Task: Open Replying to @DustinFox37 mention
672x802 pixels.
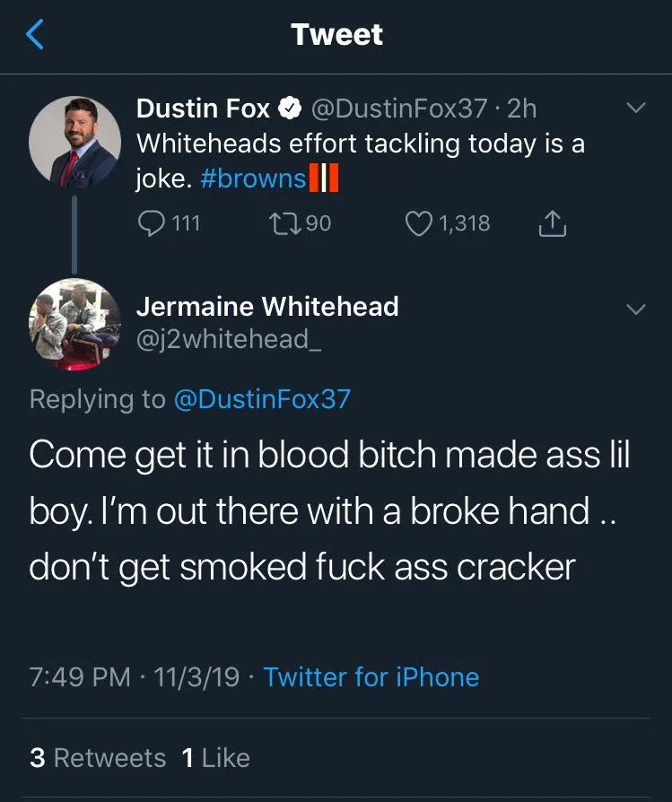Action: (x=261, y=398)
